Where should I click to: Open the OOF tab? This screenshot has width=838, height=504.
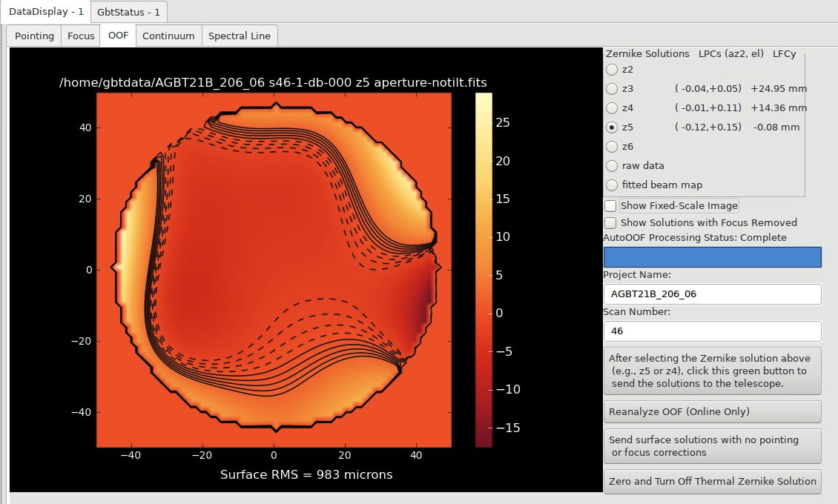118,36
